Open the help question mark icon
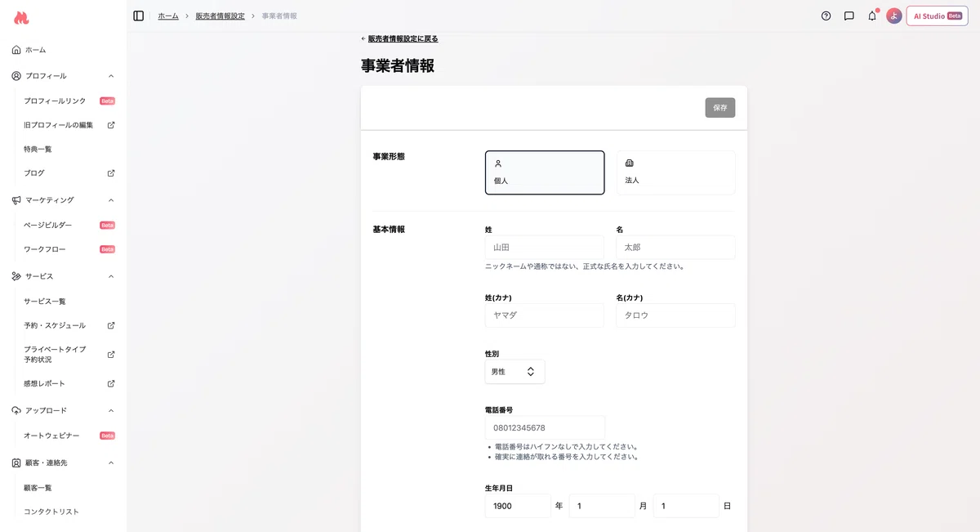This screenshot has height=532, width=980. (826, 16)
